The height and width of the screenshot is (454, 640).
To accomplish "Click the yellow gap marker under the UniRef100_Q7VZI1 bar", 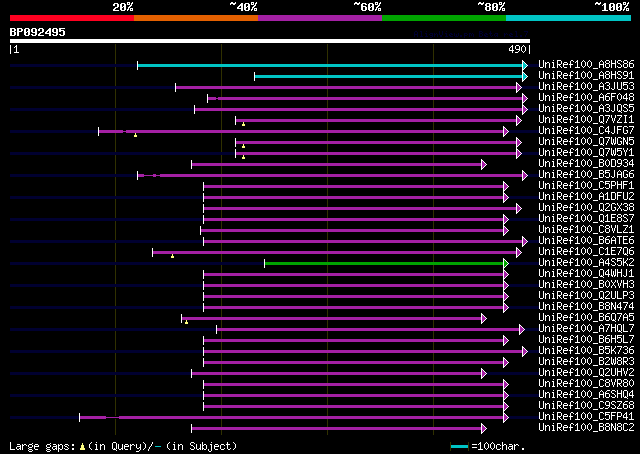I will [x=243, y=124].
